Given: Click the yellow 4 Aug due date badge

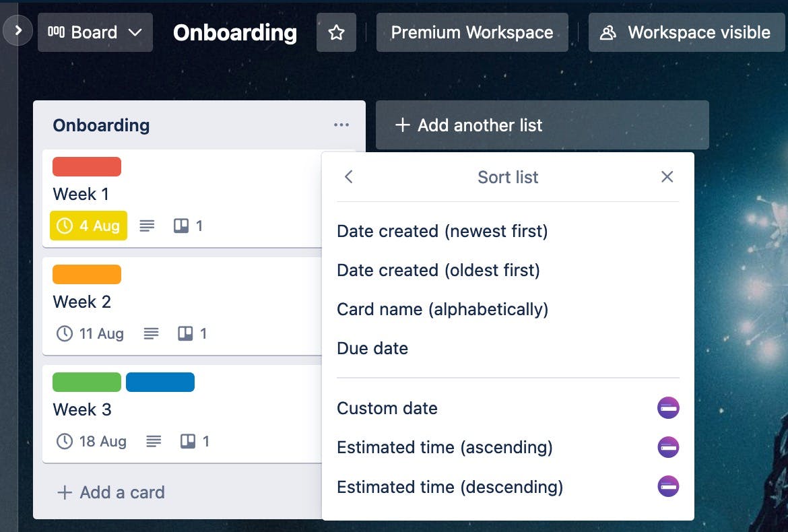Looking at the screenshot, I should 88,226.
